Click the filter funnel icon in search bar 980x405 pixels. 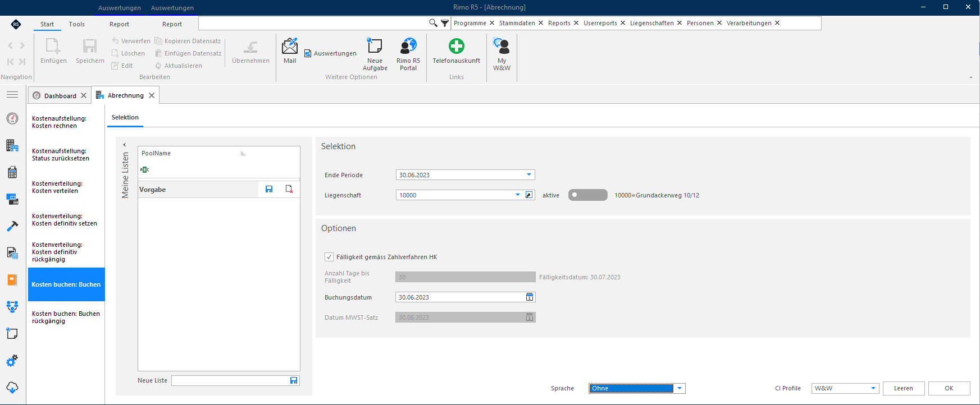[445, 23]
